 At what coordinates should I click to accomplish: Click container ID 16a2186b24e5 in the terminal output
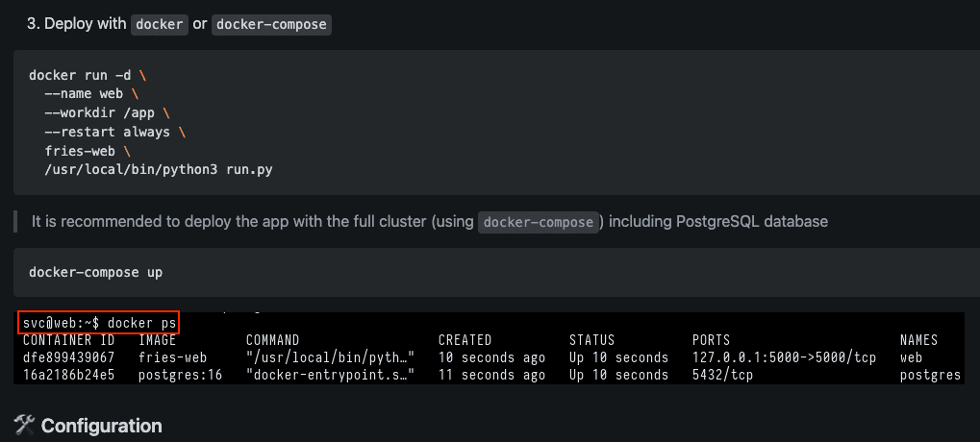(x=68, y=375)
